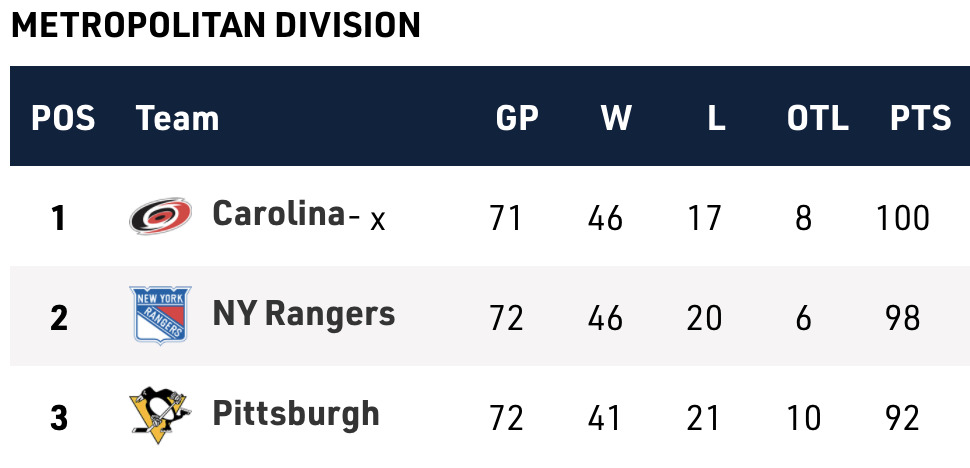
Task: Sort by the PTS points header
Action: (920, 119)
